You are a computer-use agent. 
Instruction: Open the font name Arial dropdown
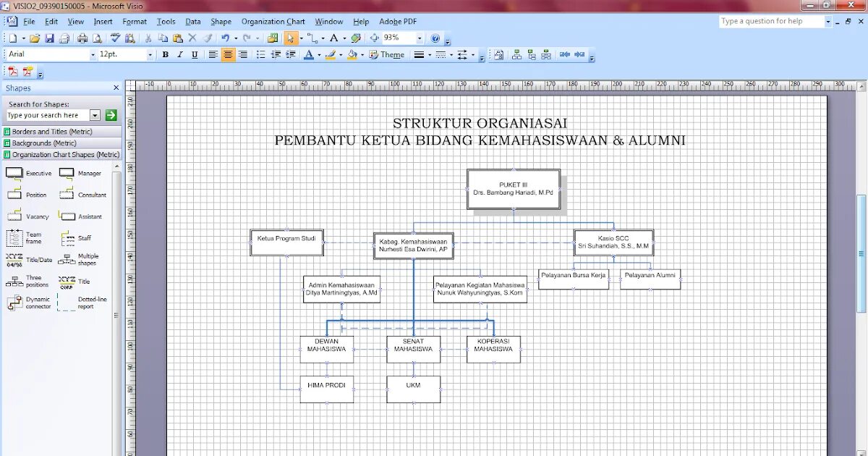93,54
